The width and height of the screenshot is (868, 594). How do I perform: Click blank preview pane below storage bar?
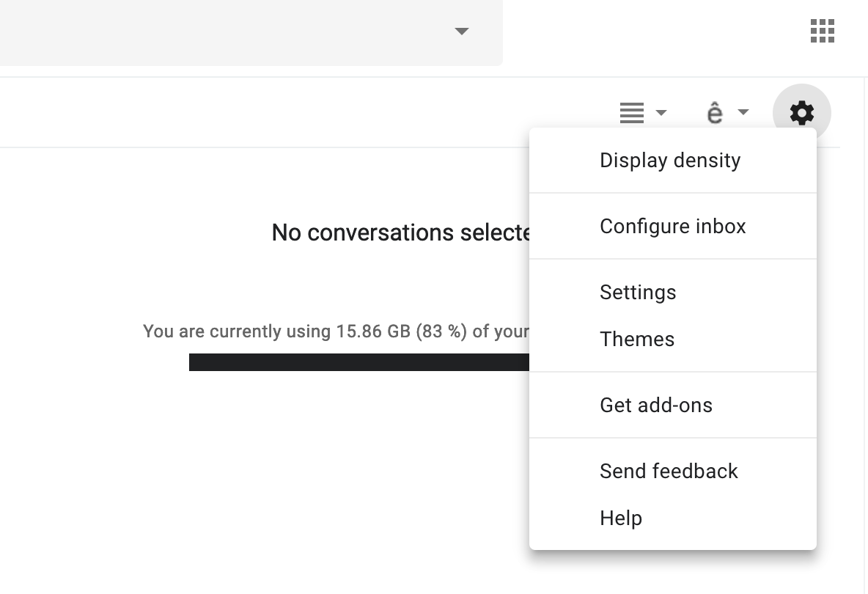pyautogui.click(x=293, y=477)
